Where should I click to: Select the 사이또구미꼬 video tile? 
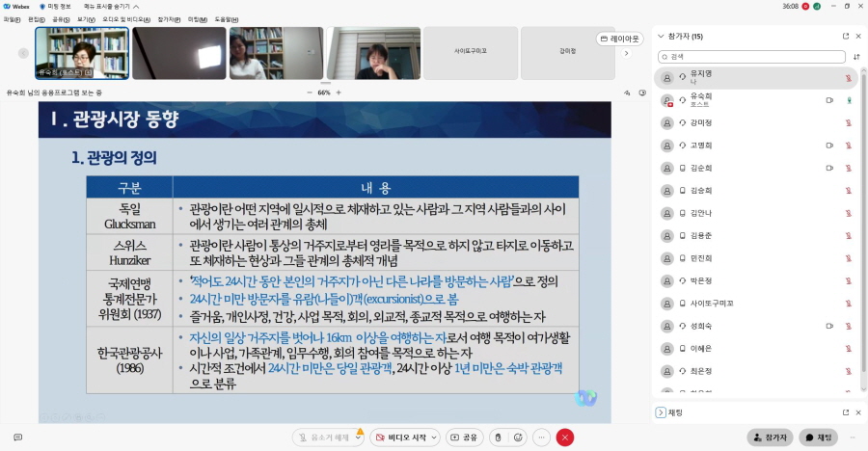coord(471,53)
